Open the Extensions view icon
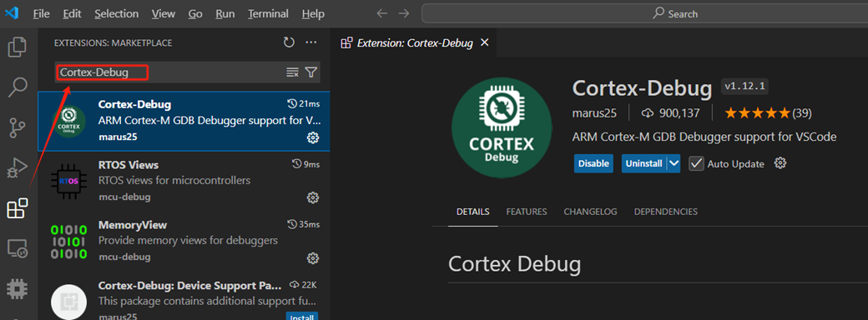 (x=18, y=208)
